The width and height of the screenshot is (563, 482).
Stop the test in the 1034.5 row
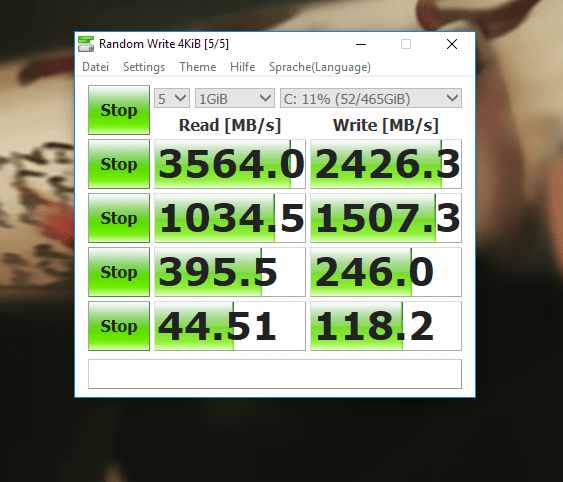point(119,218)
